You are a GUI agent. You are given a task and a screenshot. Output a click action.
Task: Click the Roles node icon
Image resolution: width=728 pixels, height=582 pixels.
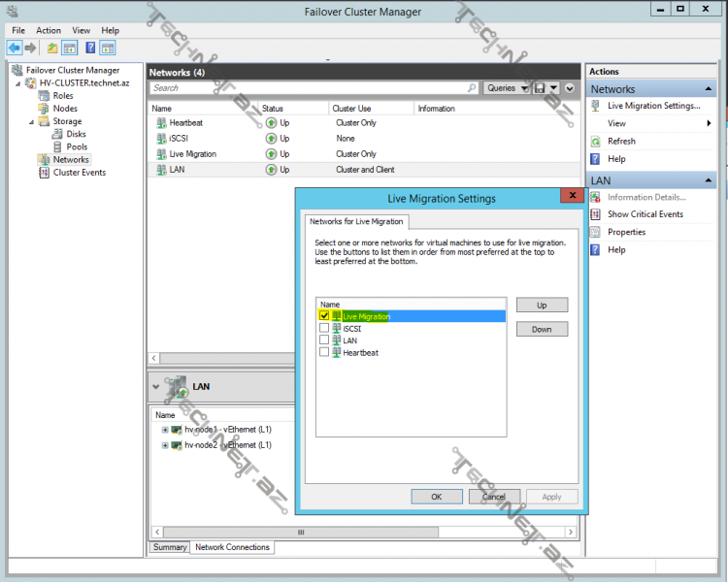click(44, 96)
